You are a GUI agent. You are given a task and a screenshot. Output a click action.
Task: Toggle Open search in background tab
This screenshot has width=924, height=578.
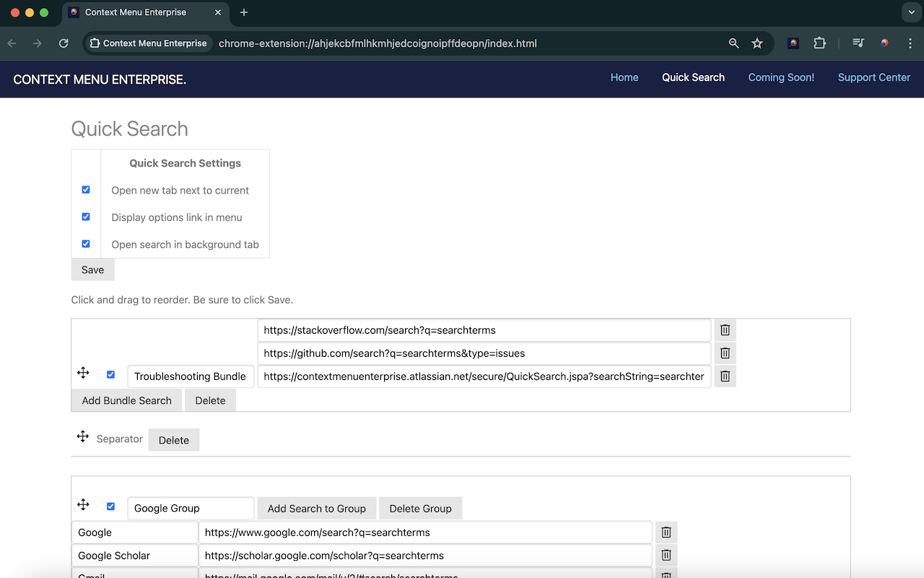point(86,243)
